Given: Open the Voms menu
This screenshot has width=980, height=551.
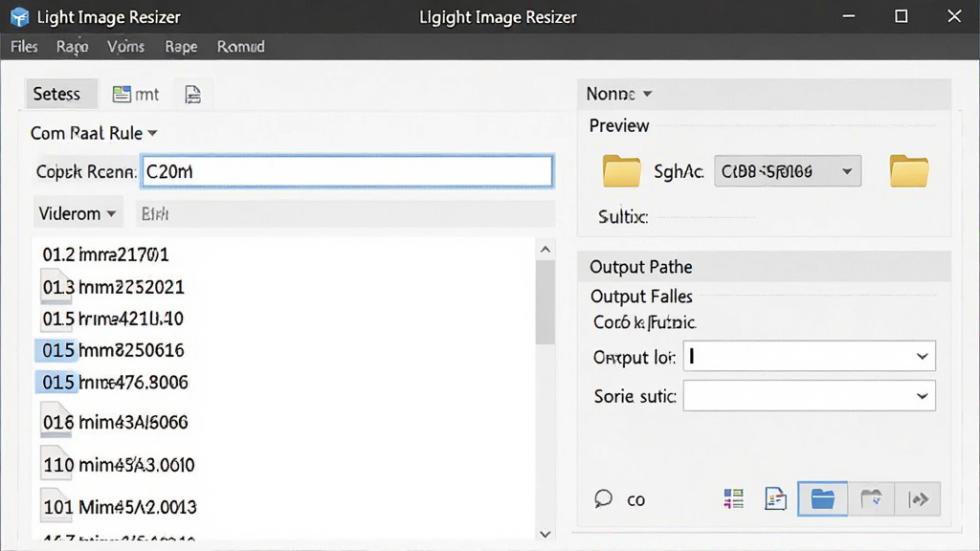Looking at the screenshot, I should pyautogui.click(x=125, y=47).
